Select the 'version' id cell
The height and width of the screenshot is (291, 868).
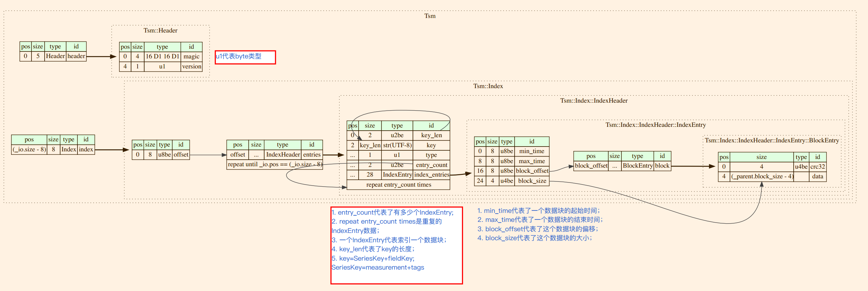[x=192, y=66]
